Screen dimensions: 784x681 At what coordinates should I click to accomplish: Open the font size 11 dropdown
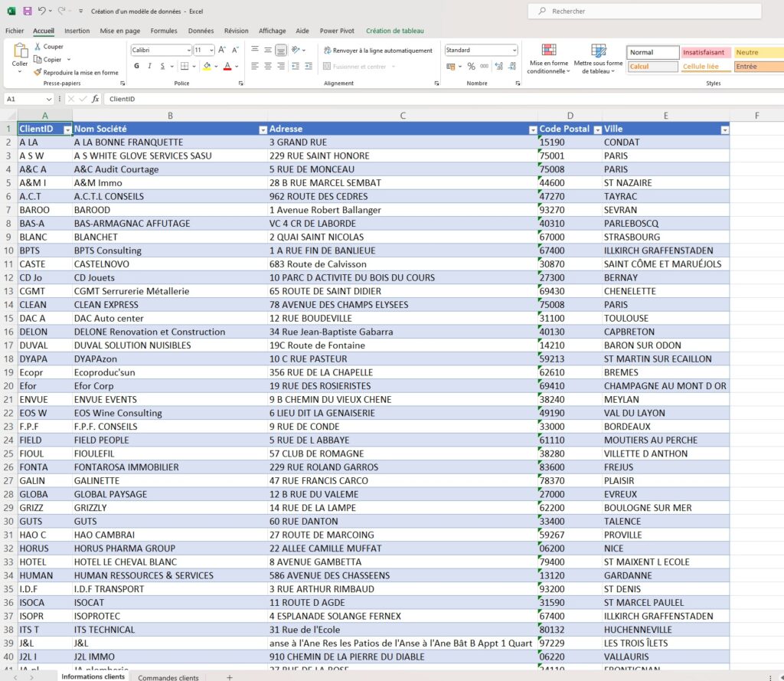click(x=211, y=50)
